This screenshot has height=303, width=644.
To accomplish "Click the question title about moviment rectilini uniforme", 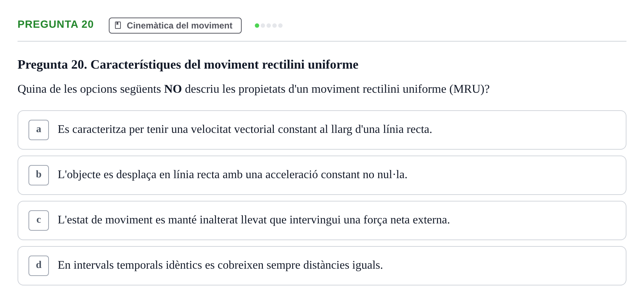I will [x=188, y=65].
